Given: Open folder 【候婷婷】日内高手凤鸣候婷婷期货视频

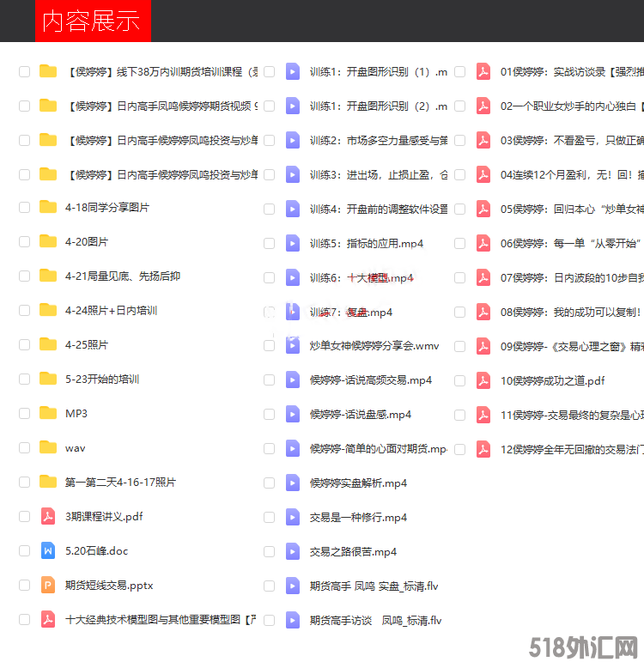Looking at the screenshot, I should pos(161,106).
